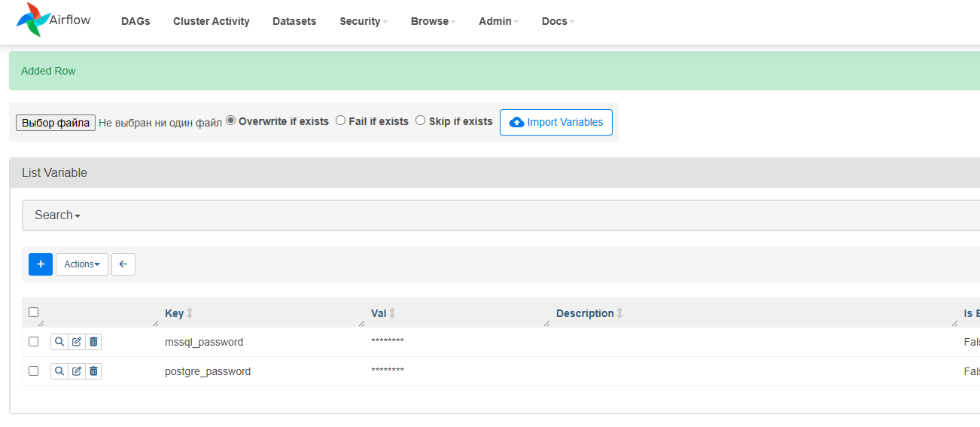Click the Import Variables button
Viewport: 980px width, 427px height.
pyautogui.click(x=556, y=122)
